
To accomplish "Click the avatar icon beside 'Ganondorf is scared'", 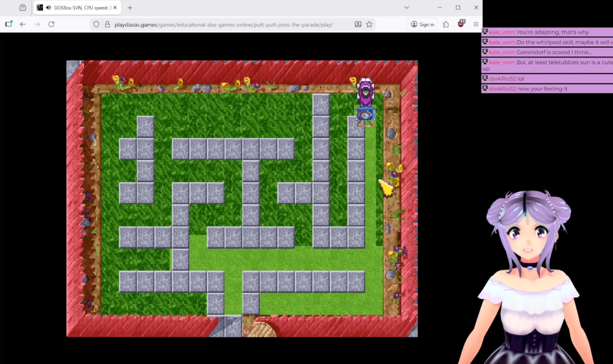I will click(x=485, y=52).
